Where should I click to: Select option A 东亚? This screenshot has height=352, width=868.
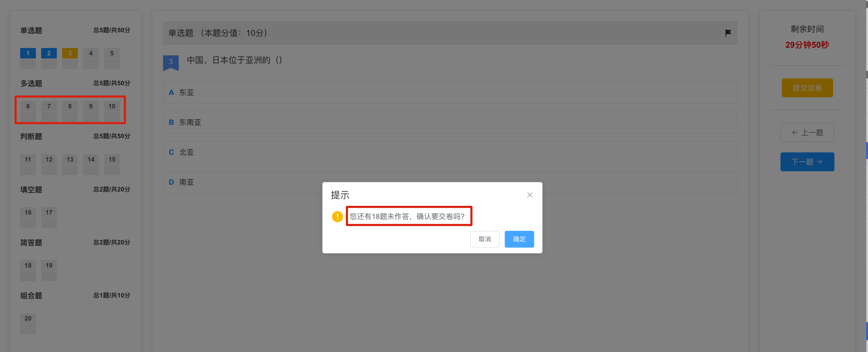pos(450,92)
